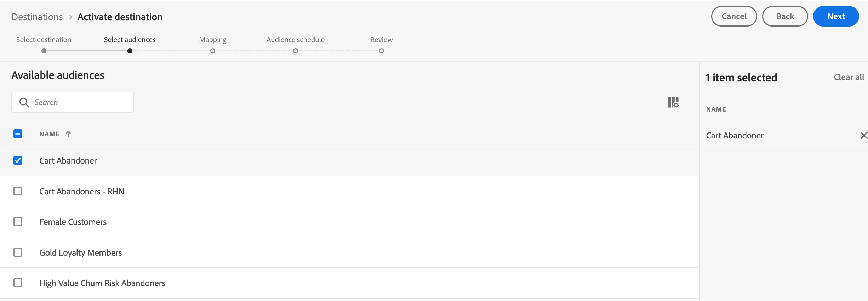The width and height of the screenshot is (868, 301).
Task: Toggle the select-all audiences checkbox
Action: tap(18, 134)
